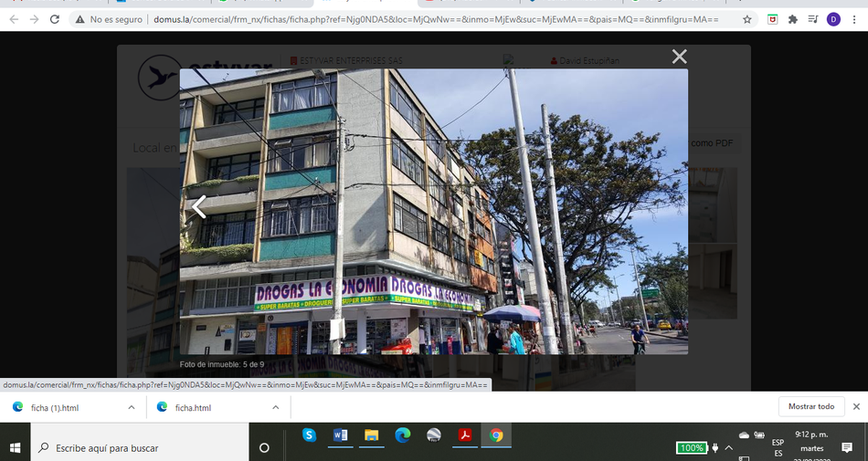Screen dimensions: 868x461
Task: Click 'Foto de inmueble: 5 de 9' caption
Action: (x=221, y=365)
